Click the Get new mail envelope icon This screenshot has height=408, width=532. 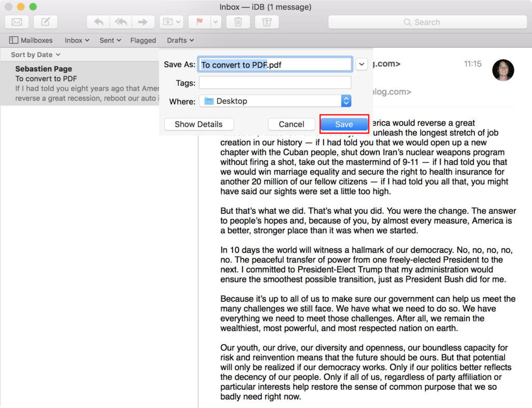click(16, 22)
